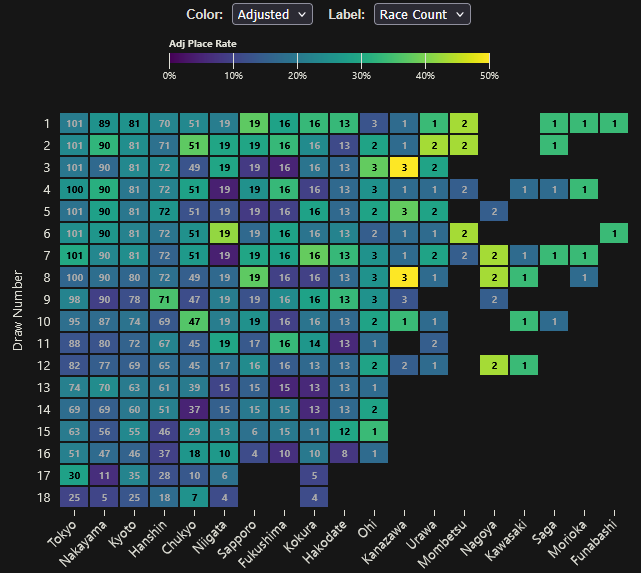Click the Urawa draw 11 cell showing 2

(434, 343)
